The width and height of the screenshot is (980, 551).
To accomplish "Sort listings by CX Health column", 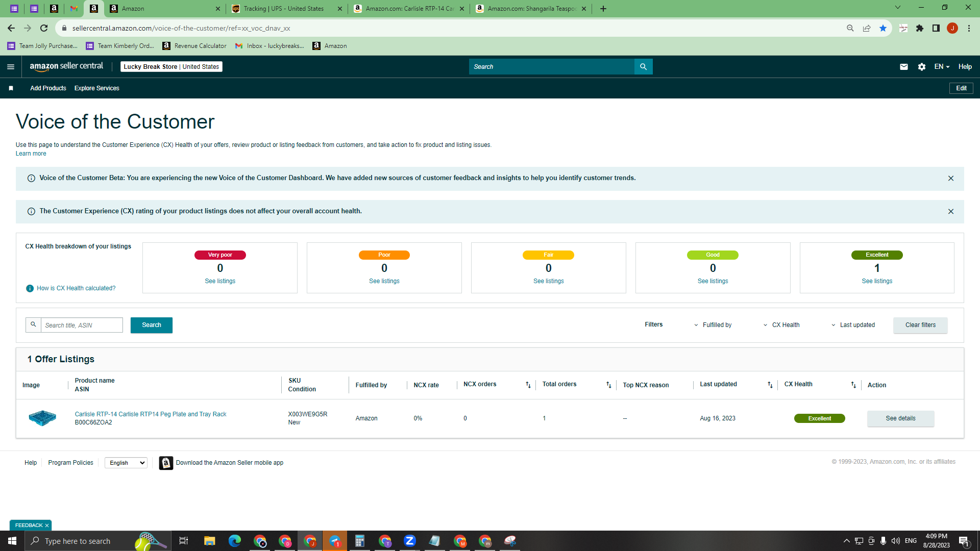I will click(x=853, y=385).
